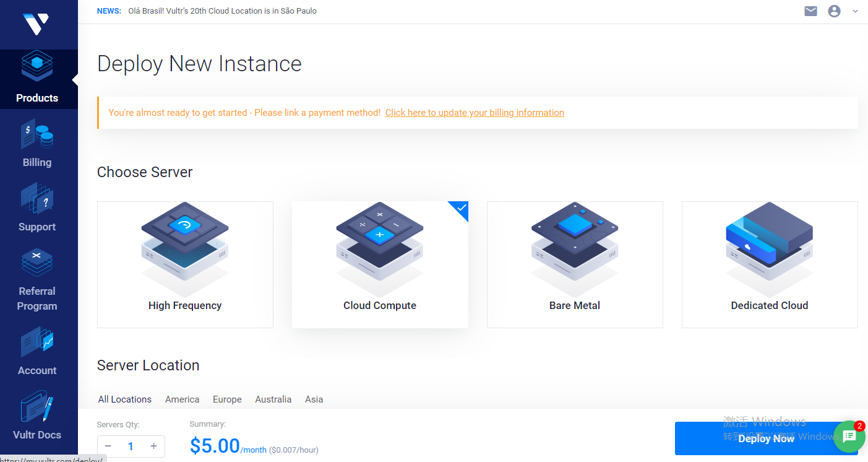The image size is (868, 462).
Task: Open Vultr Docs from sidebar
Action: click(37, 416)
